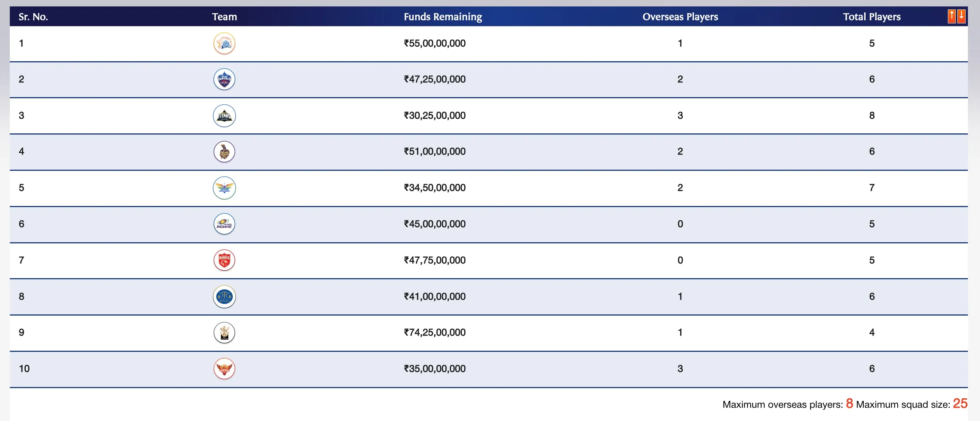The width and height of the screenshot is (980, 421).
Task: Select the ₹30,25,00,000 funds entry
Action: 434,115
